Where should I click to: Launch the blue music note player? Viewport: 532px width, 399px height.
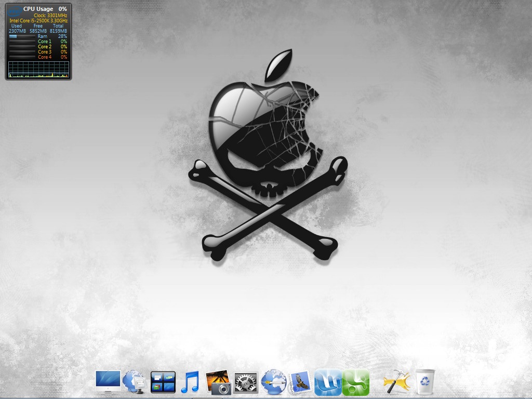coord(190,382)
